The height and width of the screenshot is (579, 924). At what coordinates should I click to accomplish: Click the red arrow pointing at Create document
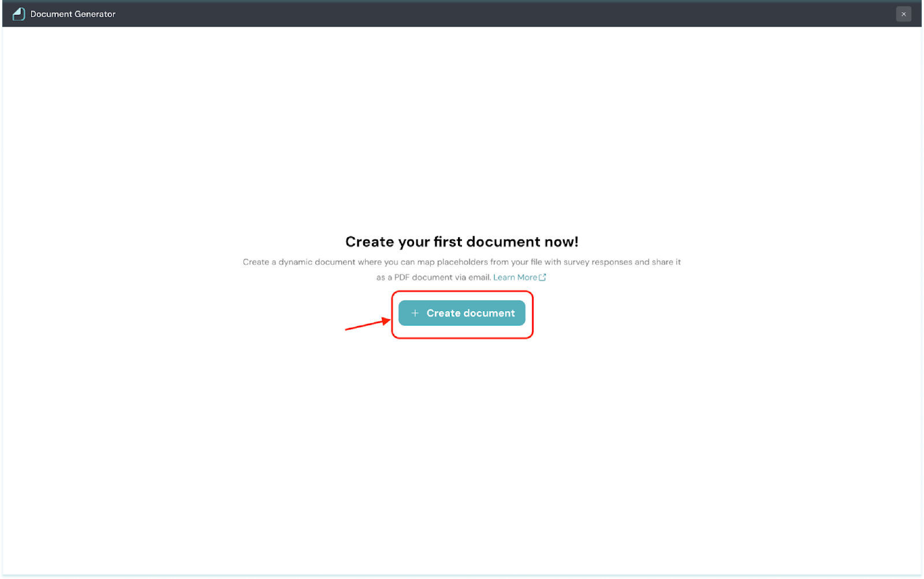(x=368, y=324)
